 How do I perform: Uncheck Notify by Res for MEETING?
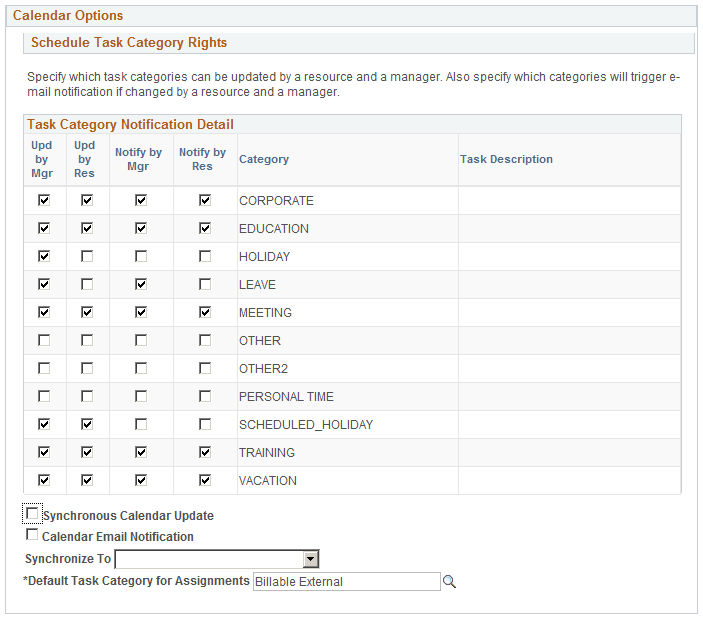205,312
